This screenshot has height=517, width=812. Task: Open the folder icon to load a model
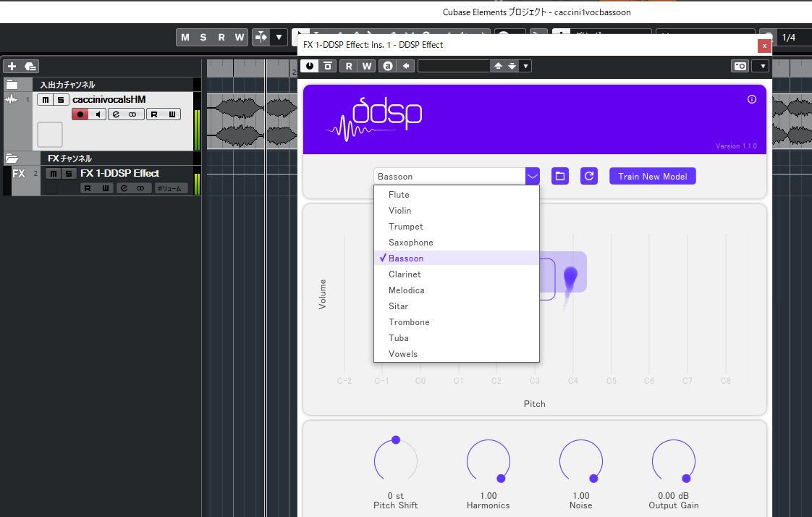coord(559,176)
